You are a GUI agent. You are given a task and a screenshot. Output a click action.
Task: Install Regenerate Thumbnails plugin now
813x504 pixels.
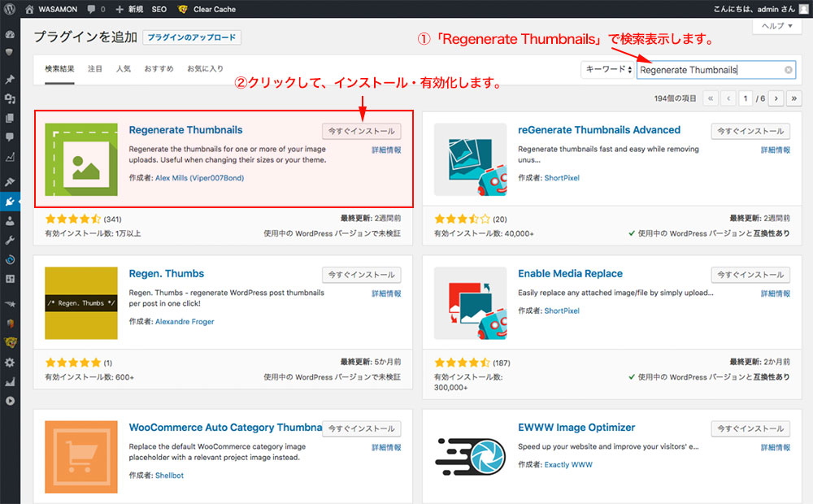[x=362, y=131]
